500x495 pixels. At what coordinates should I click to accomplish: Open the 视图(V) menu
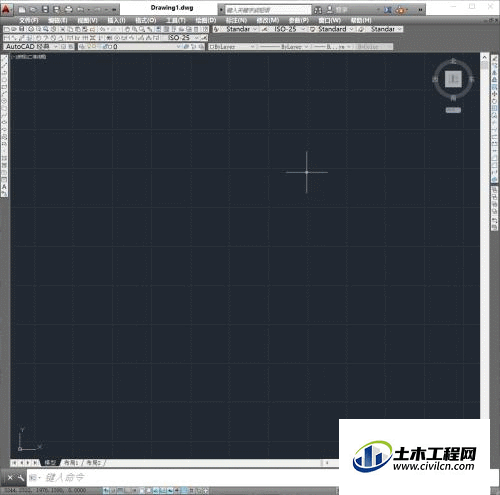point(87,20)
